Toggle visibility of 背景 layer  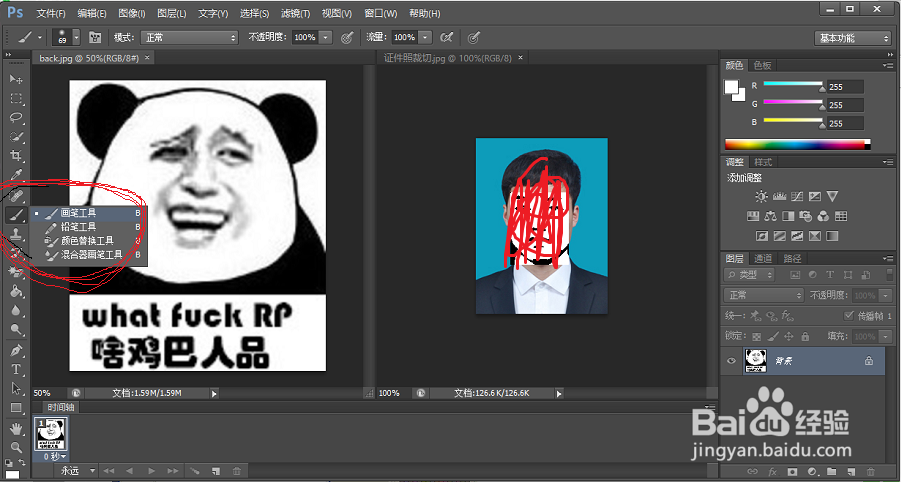coord(731,361)
